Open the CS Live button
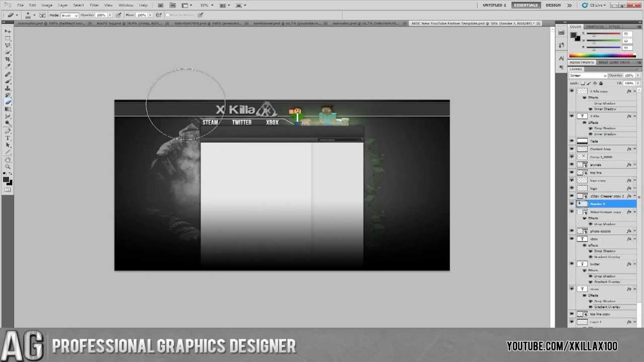 coord(594,5)
